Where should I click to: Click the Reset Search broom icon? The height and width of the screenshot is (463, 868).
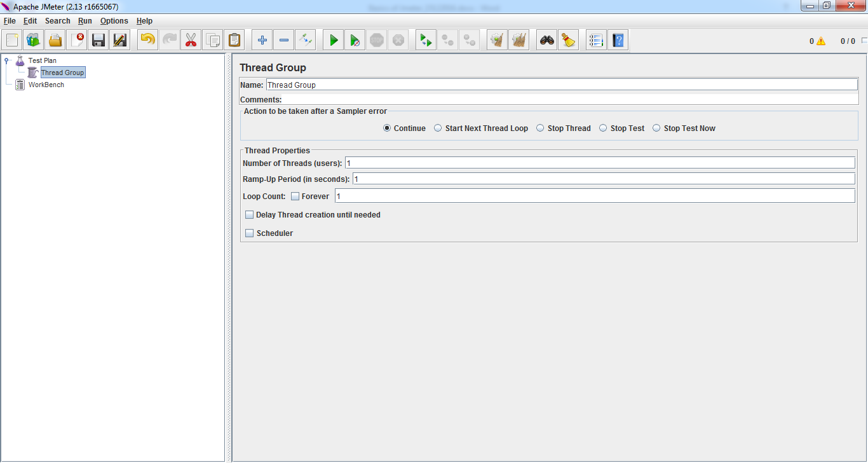569,41
